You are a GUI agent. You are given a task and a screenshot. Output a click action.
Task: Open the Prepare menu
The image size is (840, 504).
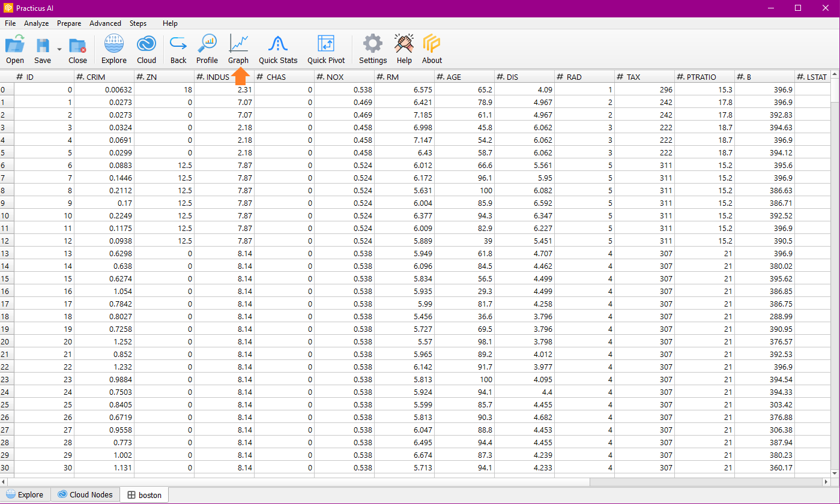[69, 23]
